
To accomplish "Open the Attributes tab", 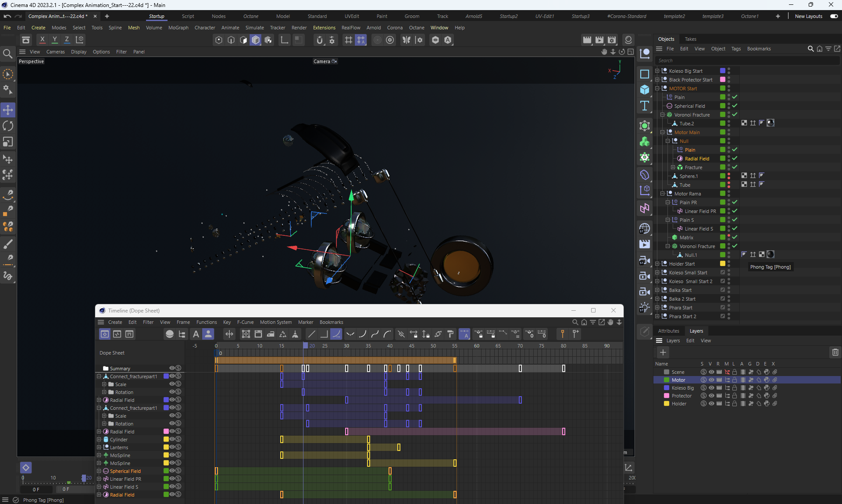I will (x=668, y=331).
